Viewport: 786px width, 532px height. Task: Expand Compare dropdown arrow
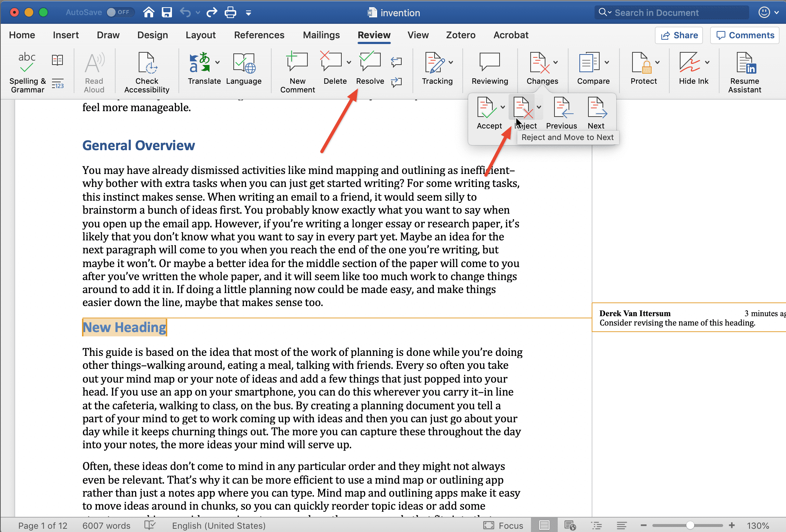[607, 62]
